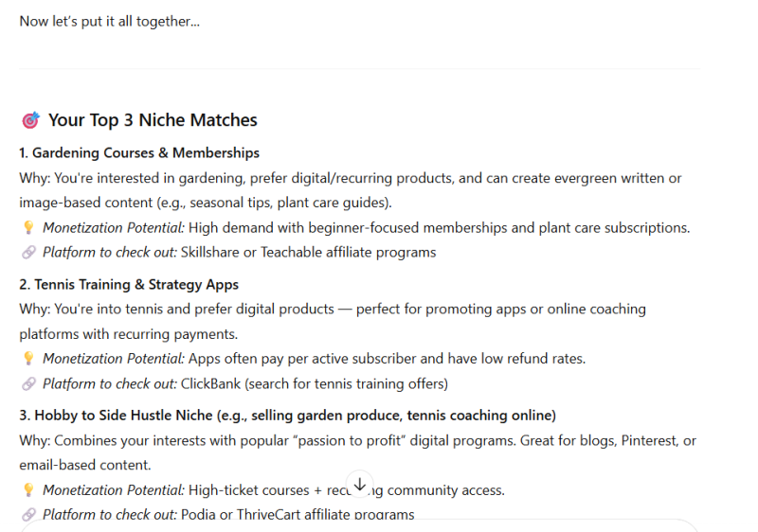Viewport: 758px width, 532px height.
Task: Click the target emoji beside Your Top 3 Niche Matches
Action: (30, 119)
